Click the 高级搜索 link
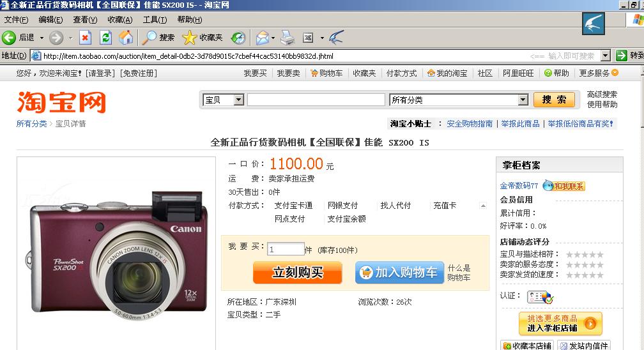This screenshot has width=644, height=350. (602, 95)
